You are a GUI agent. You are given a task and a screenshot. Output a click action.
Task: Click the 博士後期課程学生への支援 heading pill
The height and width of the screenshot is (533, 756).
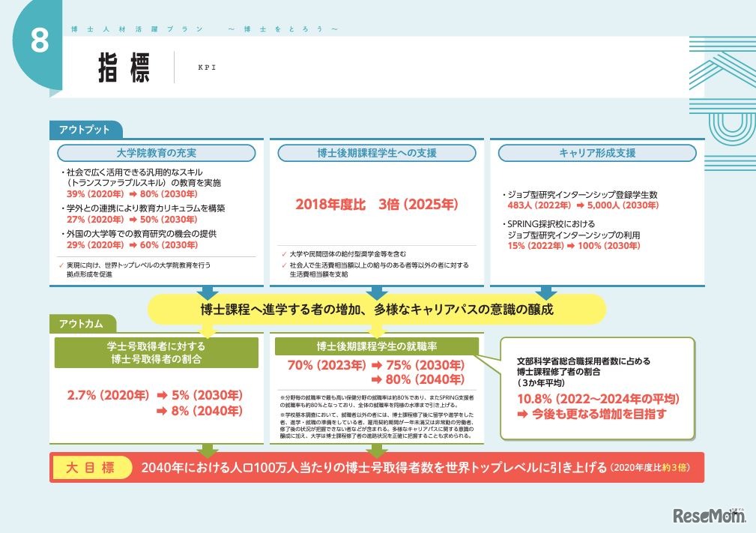[377, 153]
